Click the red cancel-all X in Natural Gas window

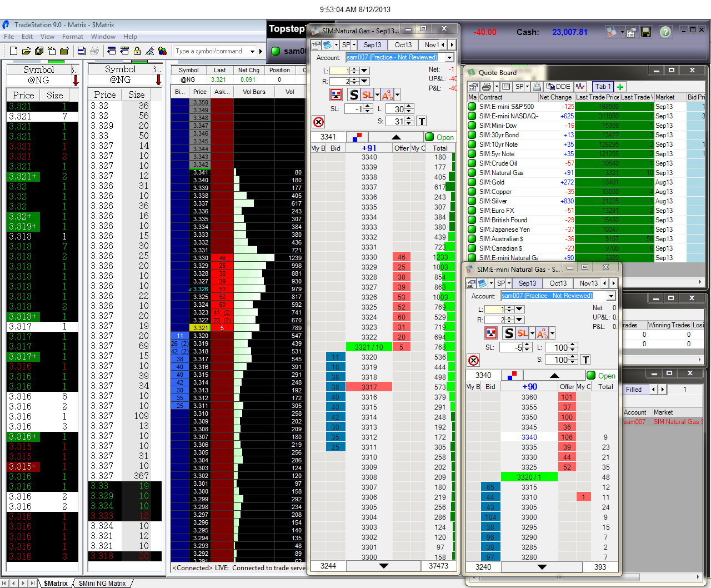click(x=318, y=122)
